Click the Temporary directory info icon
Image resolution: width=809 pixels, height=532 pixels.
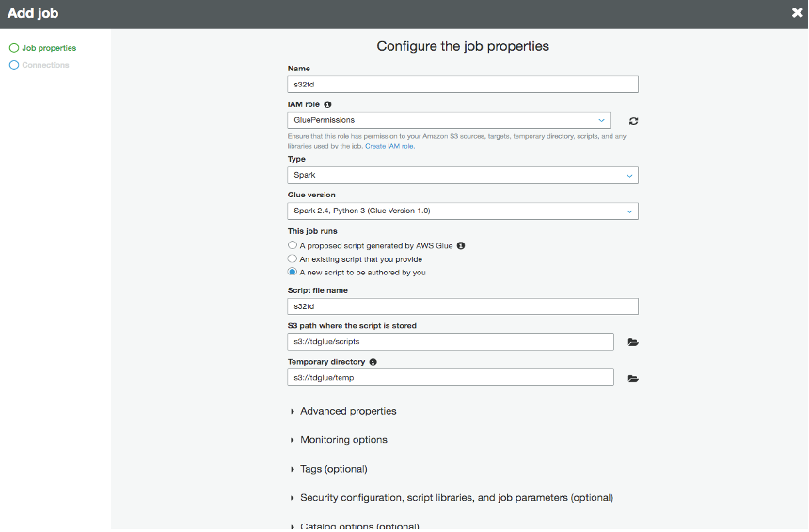373,361
